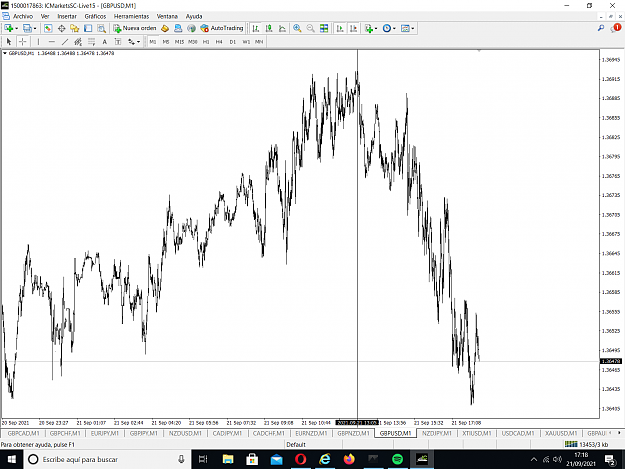Switch to MN timeframe
The height and width of the screenshot is (469, 625).
coord(259,42)
